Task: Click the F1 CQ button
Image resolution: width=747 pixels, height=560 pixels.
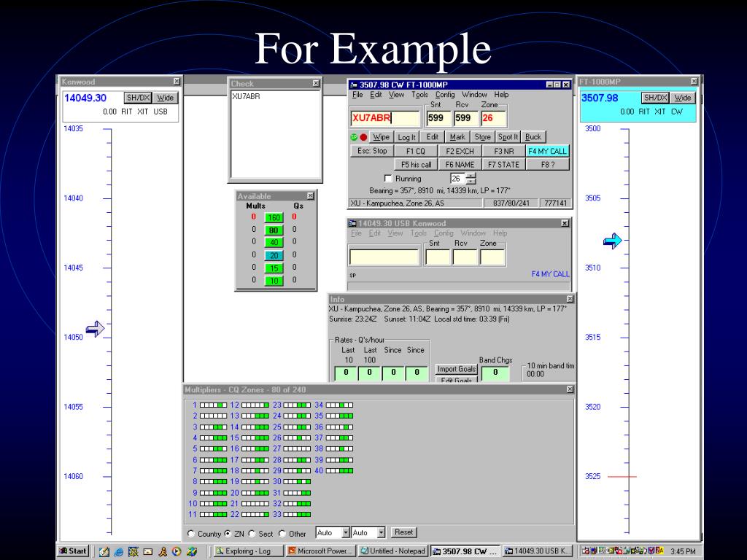Action: point(415,152)
